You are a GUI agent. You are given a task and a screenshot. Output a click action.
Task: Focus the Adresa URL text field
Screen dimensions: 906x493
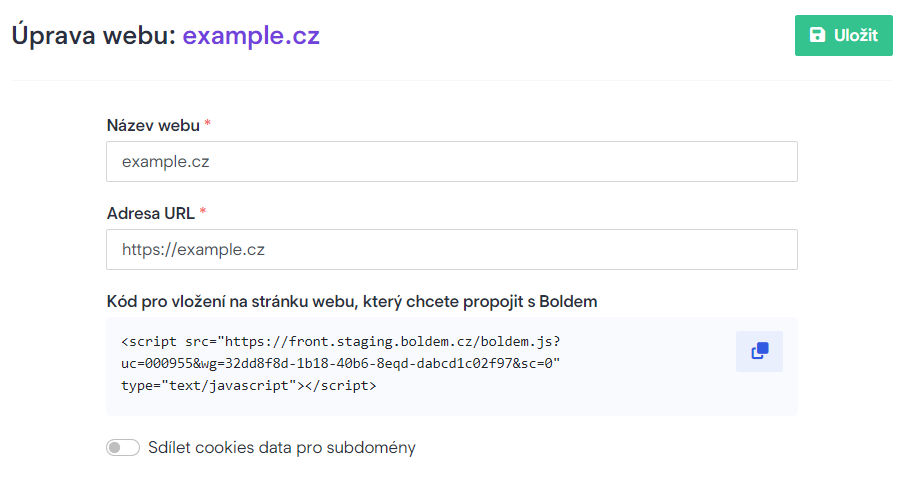click(452, 249)
